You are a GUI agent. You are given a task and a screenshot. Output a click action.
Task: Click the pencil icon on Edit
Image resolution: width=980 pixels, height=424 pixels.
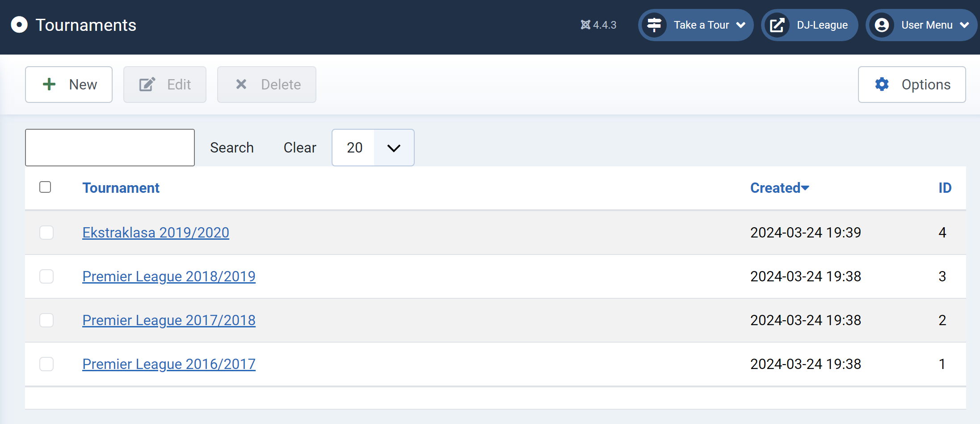(x=147, y=84)
